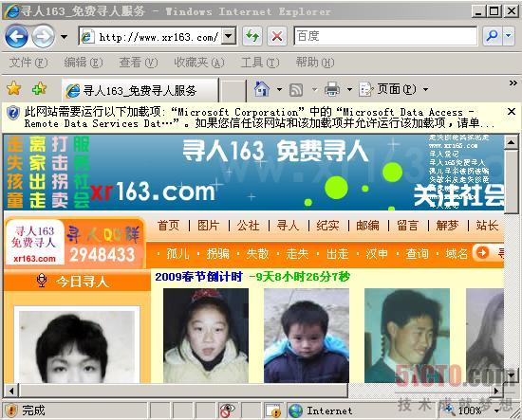Open the 编辑(E) menu
522x420 pixels.
(84, 63)
